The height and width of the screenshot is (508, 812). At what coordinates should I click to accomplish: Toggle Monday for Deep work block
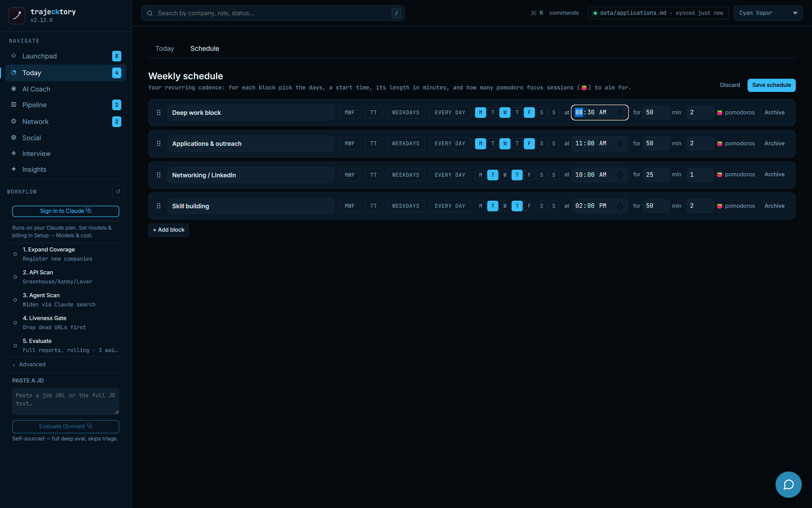[x=481, y=113]
